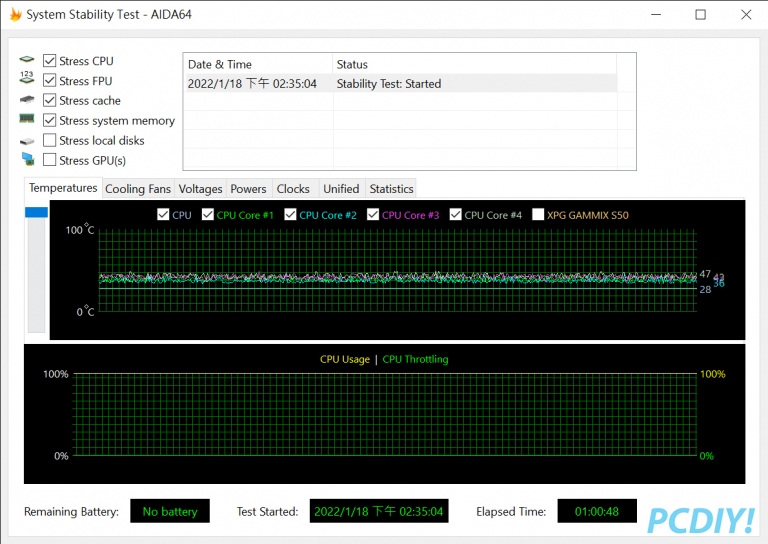Open the Voltages tab
Image resolution: width=768 pixels, height=544 pixels.
(x=200, y=189)
